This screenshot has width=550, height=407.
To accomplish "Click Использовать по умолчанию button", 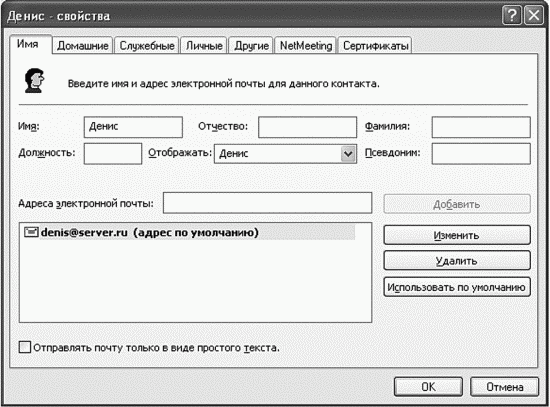I will coord(457,287).
